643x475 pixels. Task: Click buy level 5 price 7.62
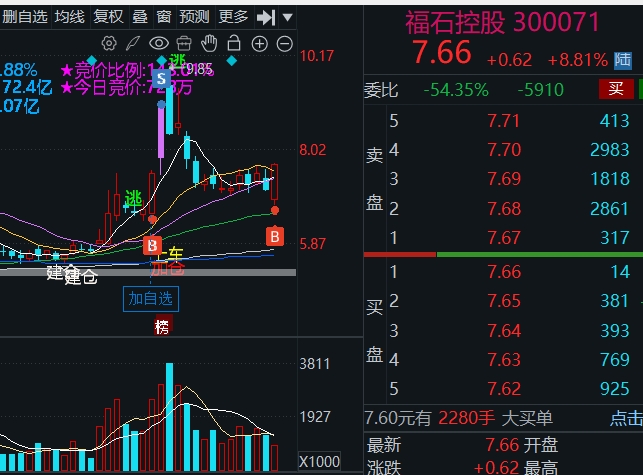pyautogui.click(x=504, y=389)
